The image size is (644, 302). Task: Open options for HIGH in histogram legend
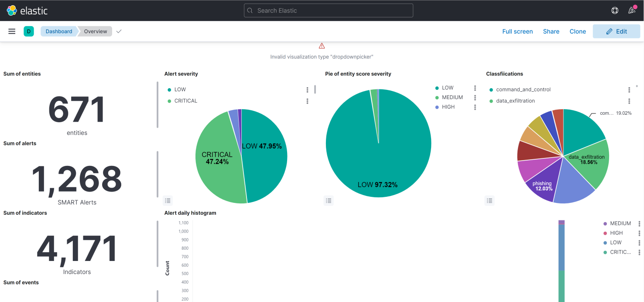639,233
